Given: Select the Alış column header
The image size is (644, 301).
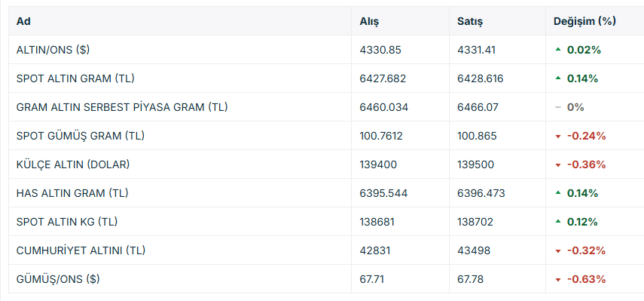Looking at the screenshot, I should pyautogui.click(x=369, y=21).
